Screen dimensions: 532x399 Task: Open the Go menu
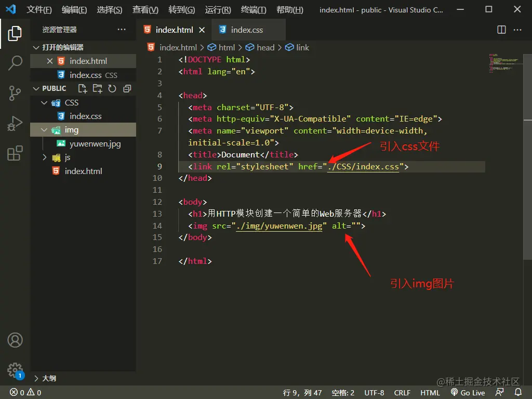(x=181, y=9)
